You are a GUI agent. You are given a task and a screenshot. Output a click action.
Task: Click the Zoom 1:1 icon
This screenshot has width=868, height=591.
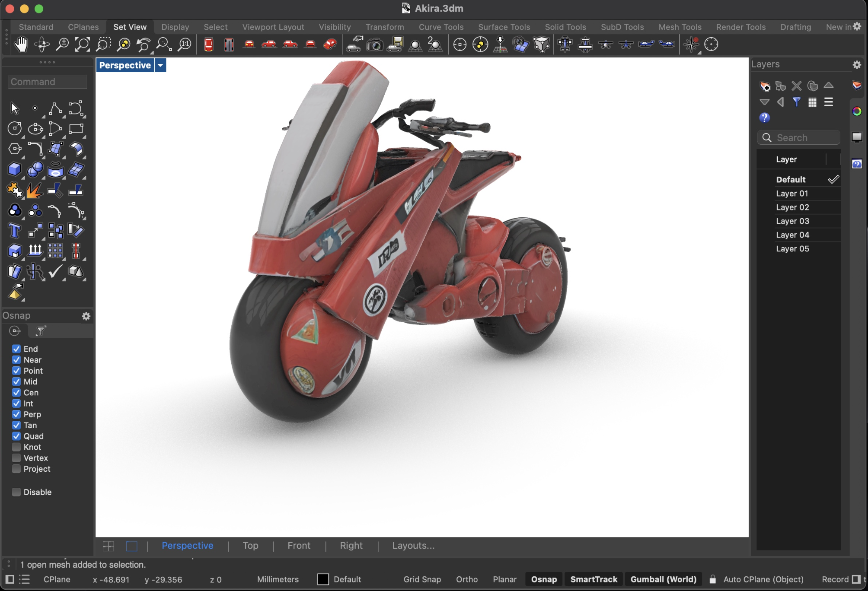click(185, 44)
